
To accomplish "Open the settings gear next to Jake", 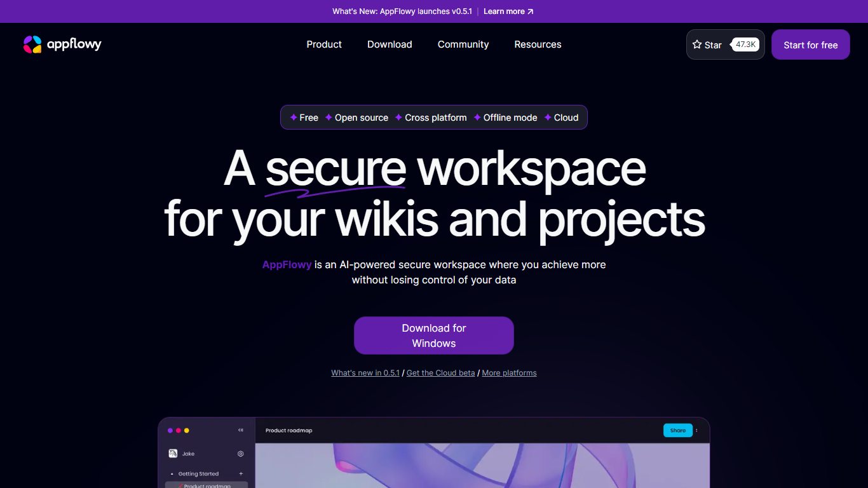I will (x=241, y=454).
